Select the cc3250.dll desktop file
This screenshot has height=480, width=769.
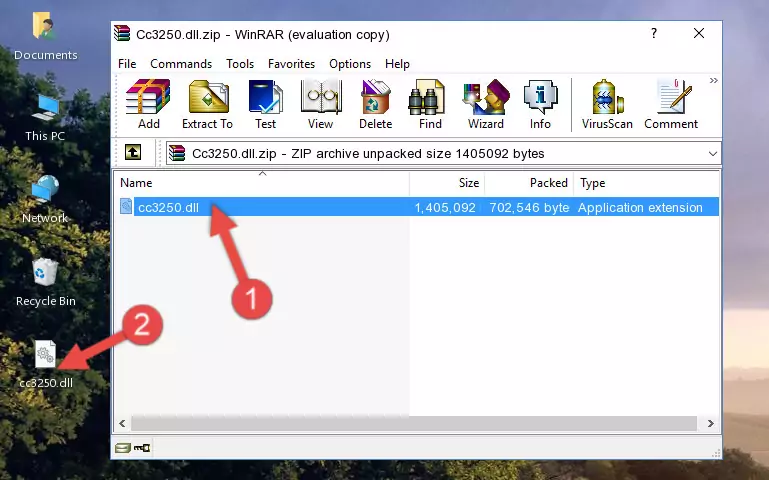46,364
